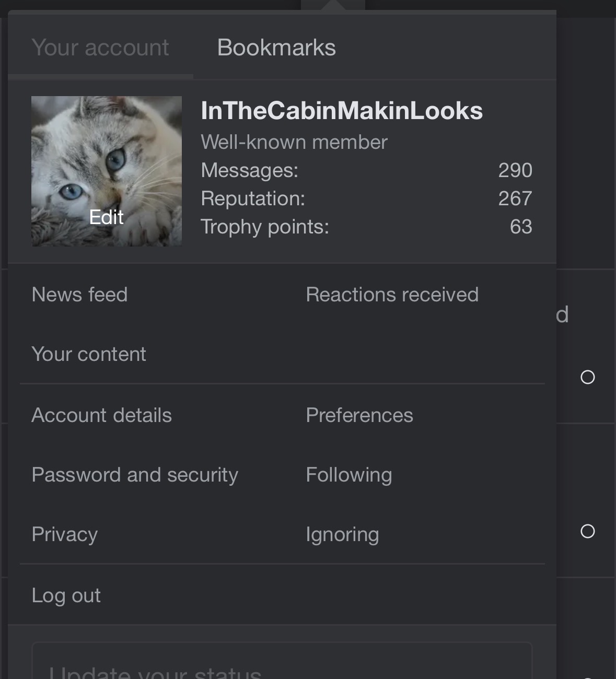Click the Update your status field
This screenshot has height=679, width=616.
click(282, 666)
